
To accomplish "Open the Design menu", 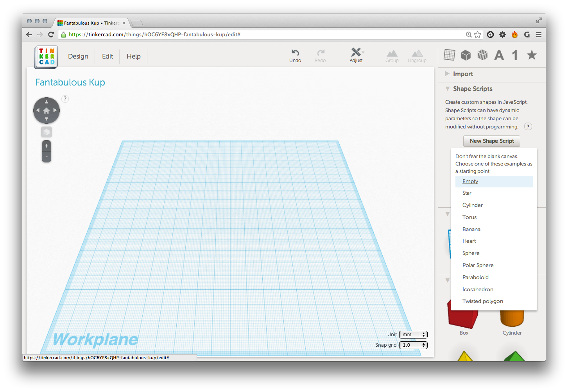I will [78, 56].
